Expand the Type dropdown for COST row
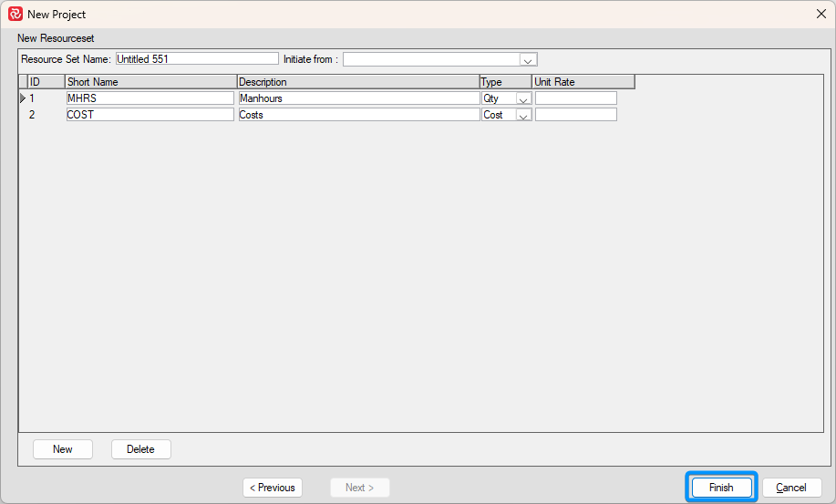The image size is (836, 504). click(523, 116)
